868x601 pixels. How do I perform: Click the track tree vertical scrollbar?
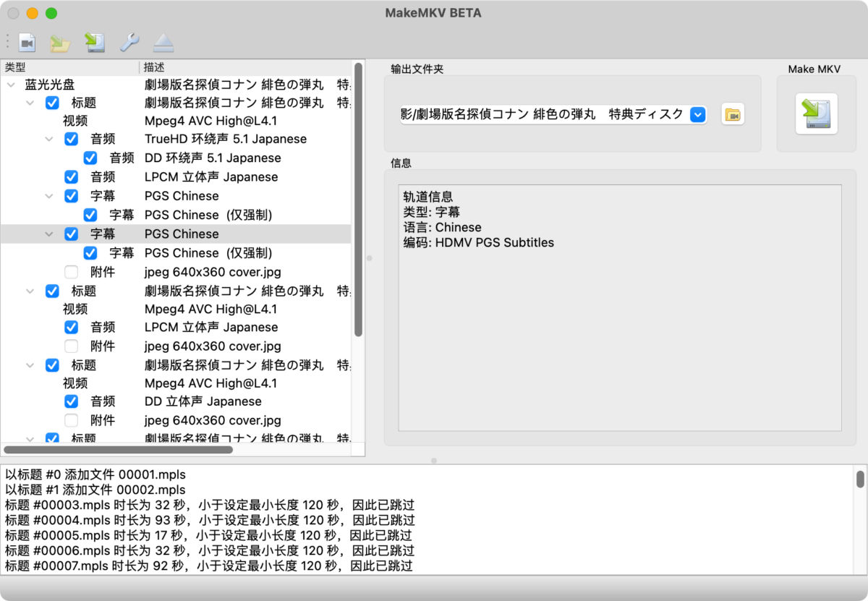pos(358,200)
